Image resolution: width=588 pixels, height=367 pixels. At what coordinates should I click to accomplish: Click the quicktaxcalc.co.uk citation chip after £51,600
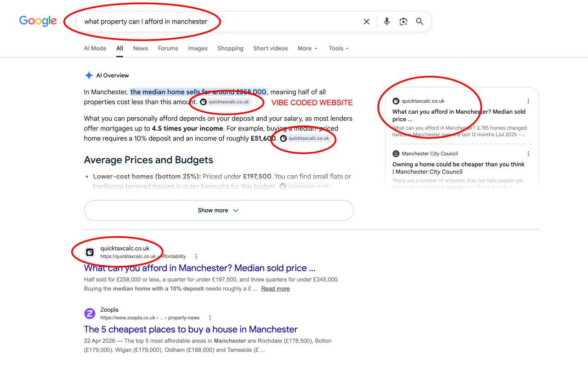305,138
